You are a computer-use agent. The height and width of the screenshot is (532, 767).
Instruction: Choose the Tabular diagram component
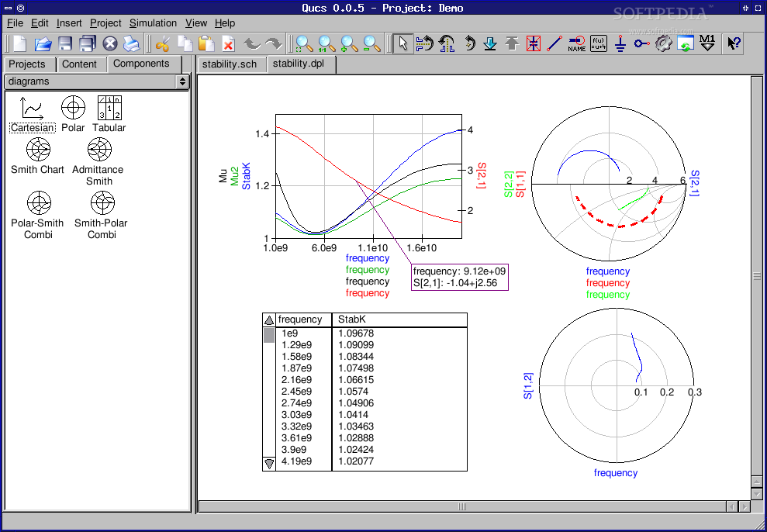[109, 115]
